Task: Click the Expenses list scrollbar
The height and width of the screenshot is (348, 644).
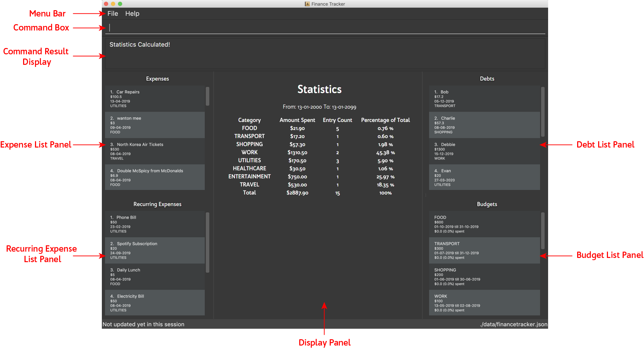Action: 208,96
